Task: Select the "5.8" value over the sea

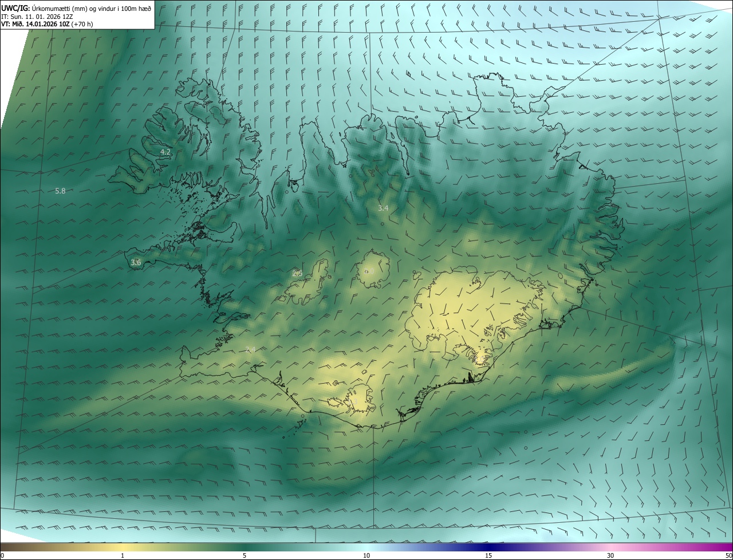Action: pos(60,191)
